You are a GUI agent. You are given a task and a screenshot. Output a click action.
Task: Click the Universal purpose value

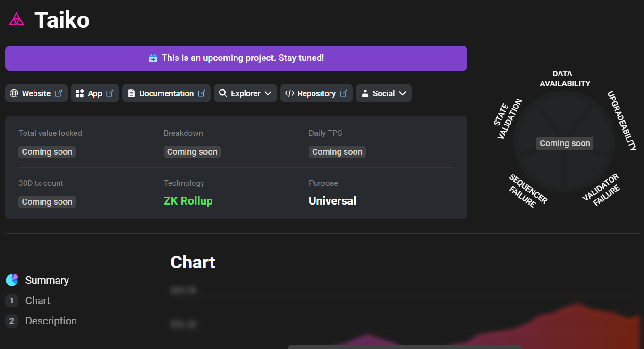pos(332,201)
